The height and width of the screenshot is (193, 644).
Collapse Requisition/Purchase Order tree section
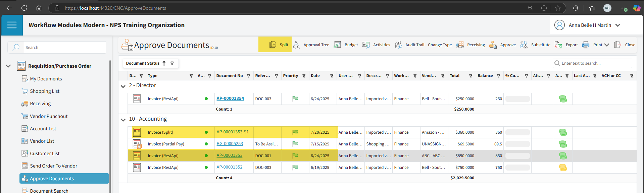coord(8,66)
